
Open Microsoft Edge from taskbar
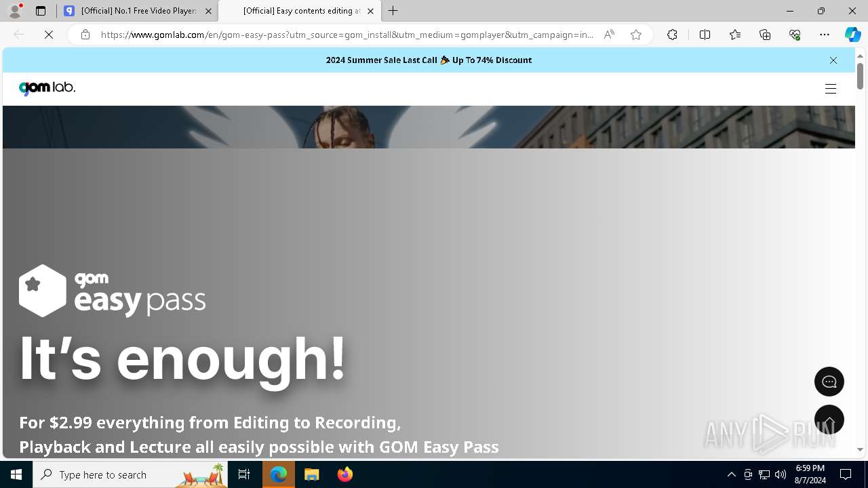tap(279, 474)
